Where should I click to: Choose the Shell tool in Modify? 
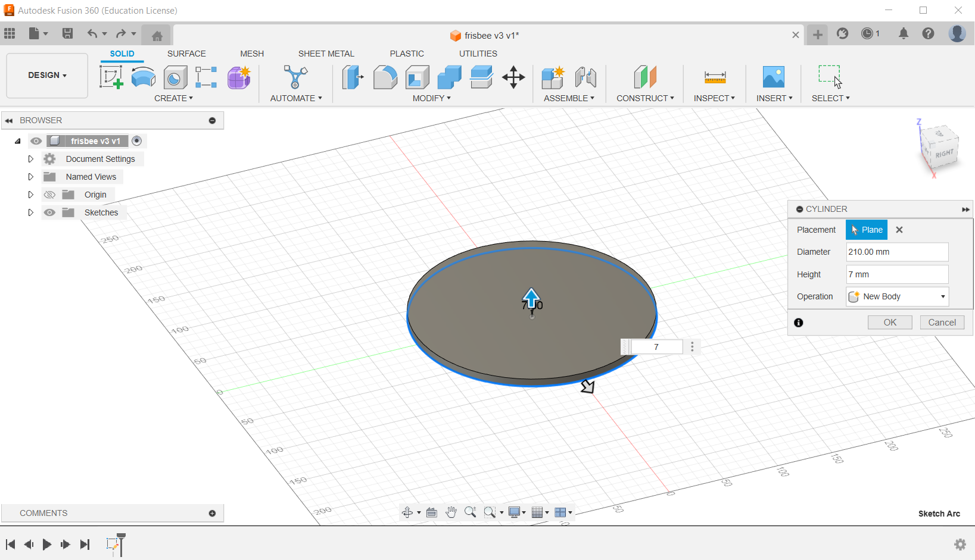click(x=417, y=77)
